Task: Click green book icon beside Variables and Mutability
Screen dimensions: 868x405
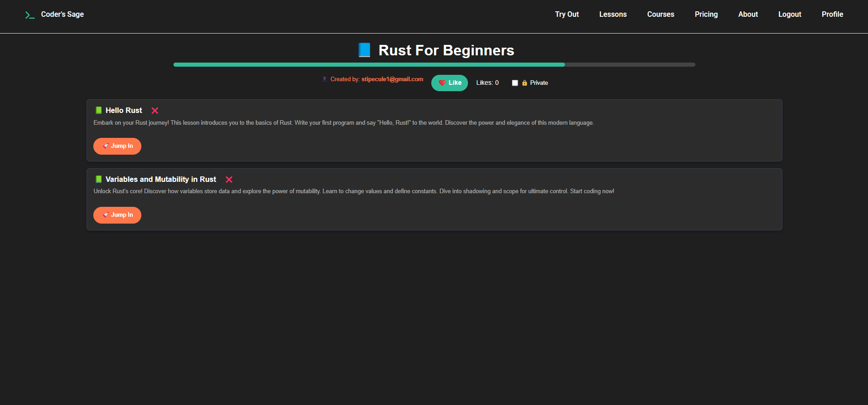Action: click(x=99, y=179)
